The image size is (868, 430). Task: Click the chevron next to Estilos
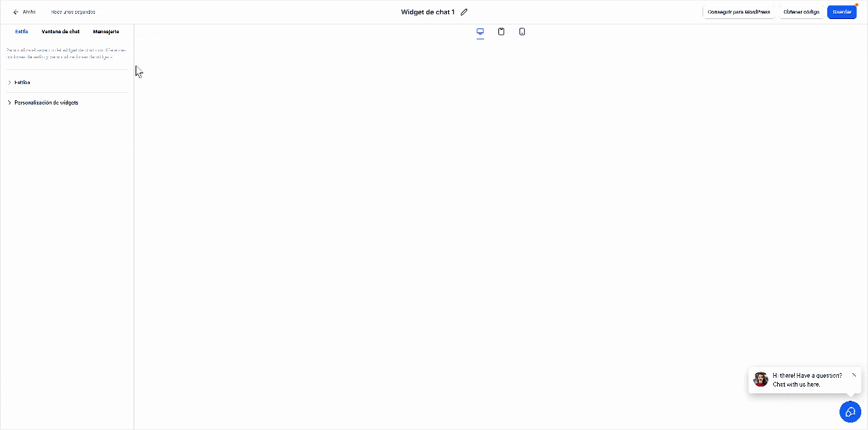9,83
